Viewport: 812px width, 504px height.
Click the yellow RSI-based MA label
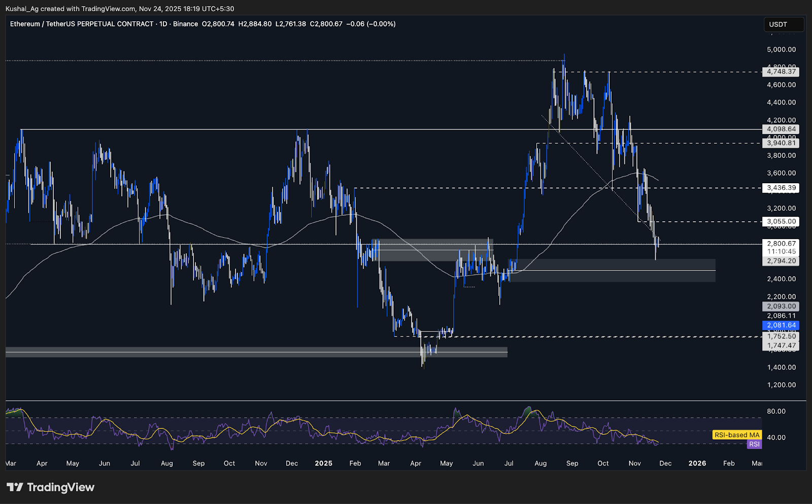pyautogui.click(x=737, y=435)
